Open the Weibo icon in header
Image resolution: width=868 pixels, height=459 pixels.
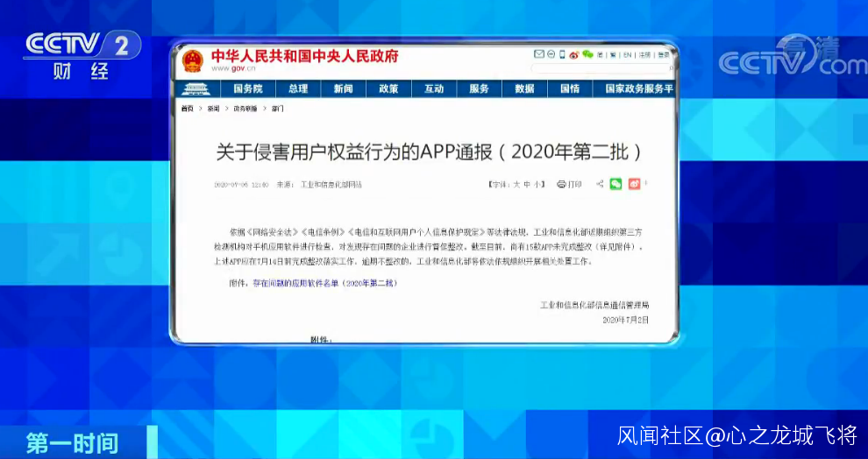[574, 55]
